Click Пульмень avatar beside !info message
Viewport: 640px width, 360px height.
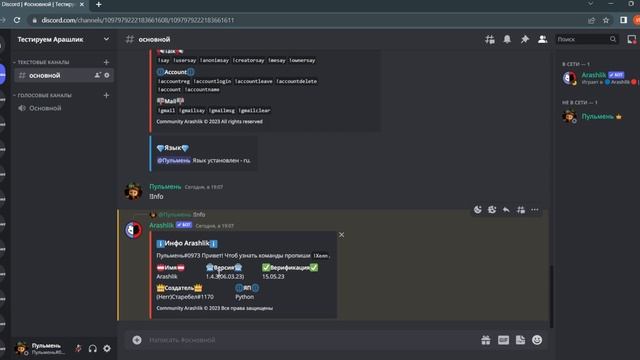click(133, 191)
